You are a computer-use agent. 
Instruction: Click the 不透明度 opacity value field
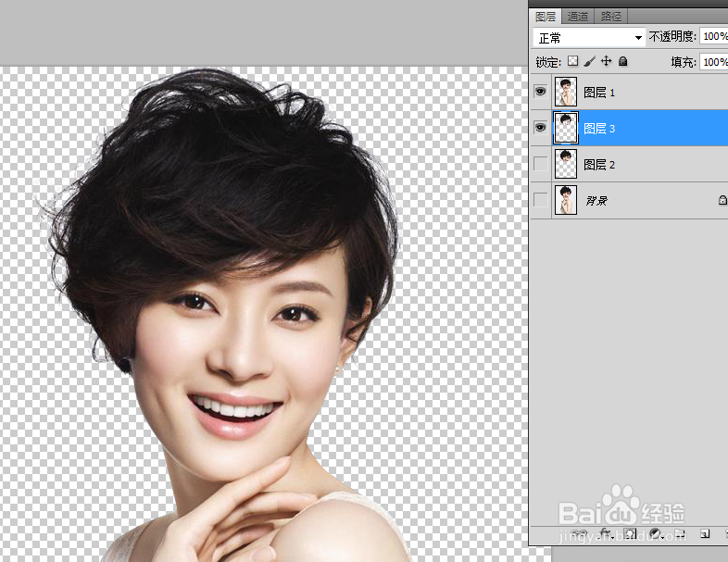point(714,36)
